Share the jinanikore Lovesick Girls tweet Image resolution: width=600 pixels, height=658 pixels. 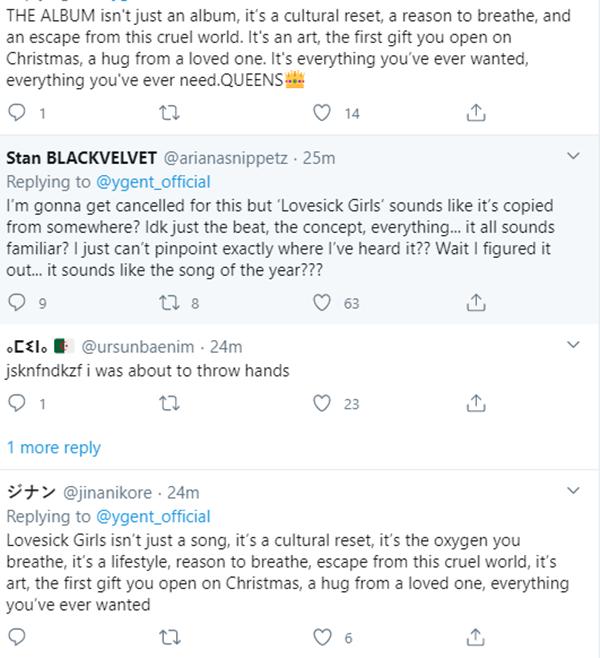click(x=477, y=637)
